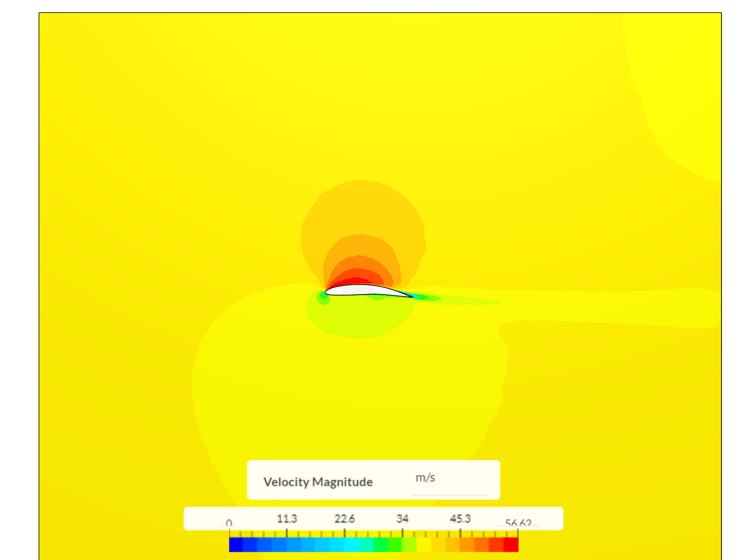Viewport: 747px width, 560px height.
Task: Click the dark blue end of color bar
Action: pyautogui.click(x=236, y=544)
